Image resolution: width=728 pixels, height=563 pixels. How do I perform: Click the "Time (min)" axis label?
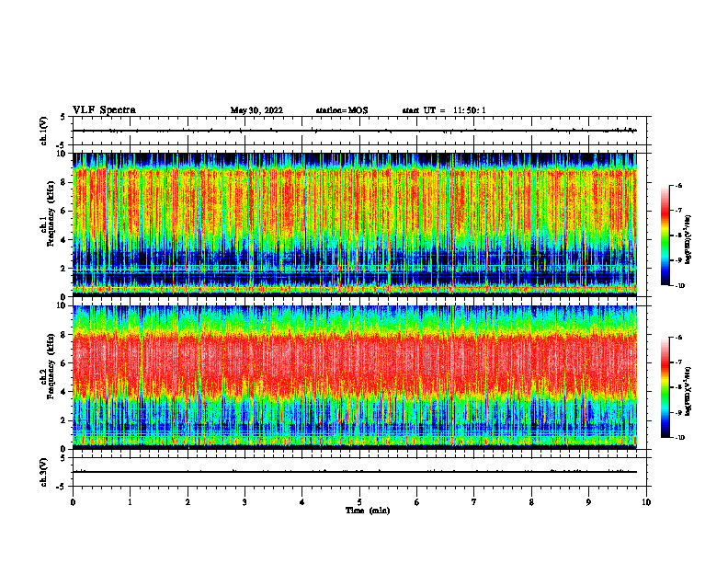368,511
